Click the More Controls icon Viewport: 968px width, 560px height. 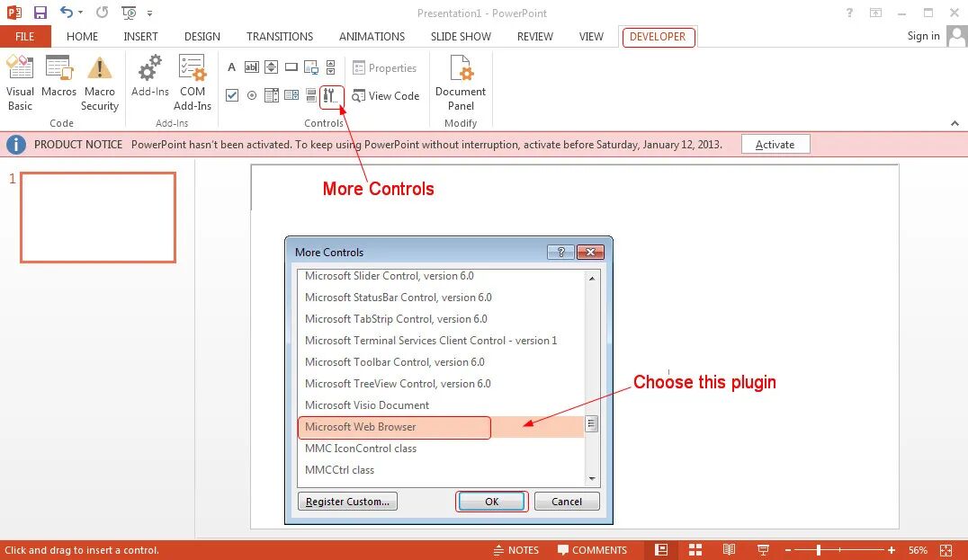tap(331, 95)
